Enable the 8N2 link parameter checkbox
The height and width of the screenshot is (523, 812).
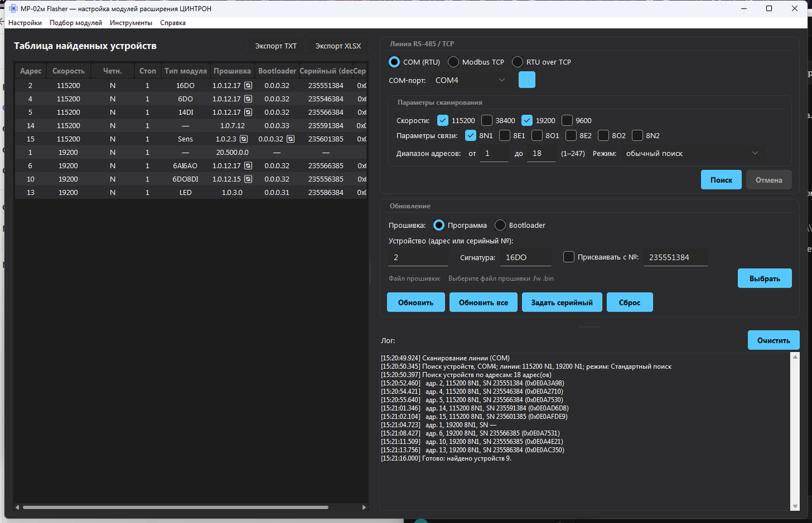[x=637, y=136]
